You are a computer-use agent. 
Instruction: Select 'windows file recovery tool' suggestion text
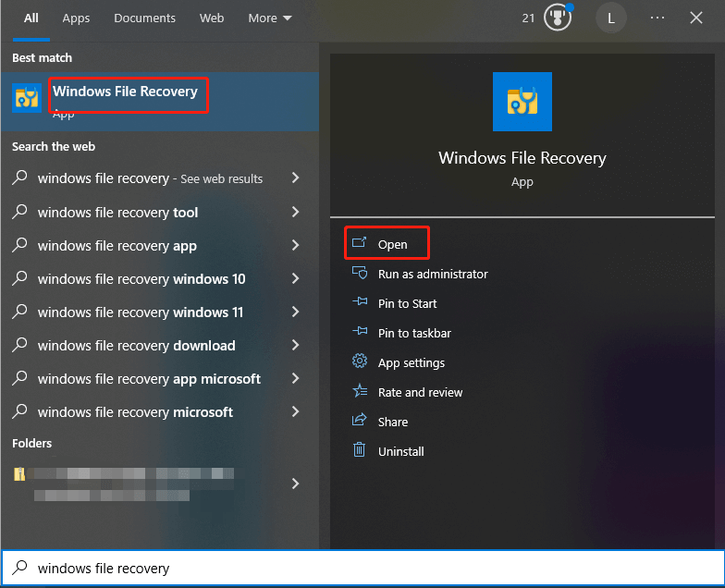(118, 213)
